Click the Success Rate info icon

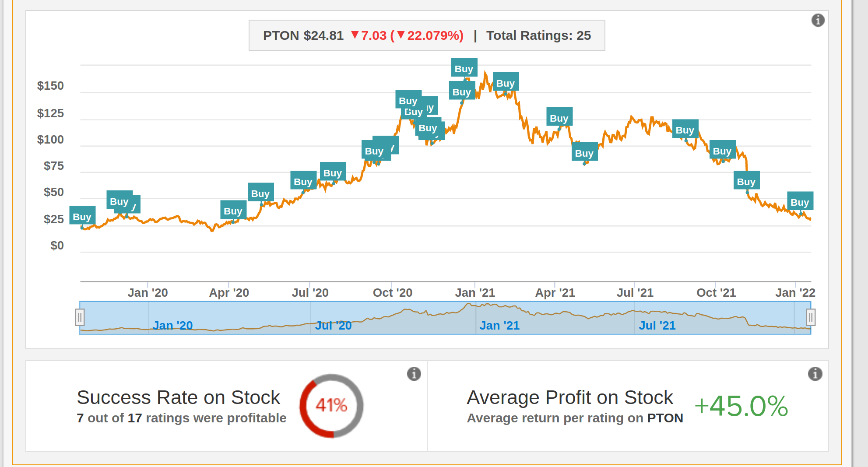[x=414, y=374]
